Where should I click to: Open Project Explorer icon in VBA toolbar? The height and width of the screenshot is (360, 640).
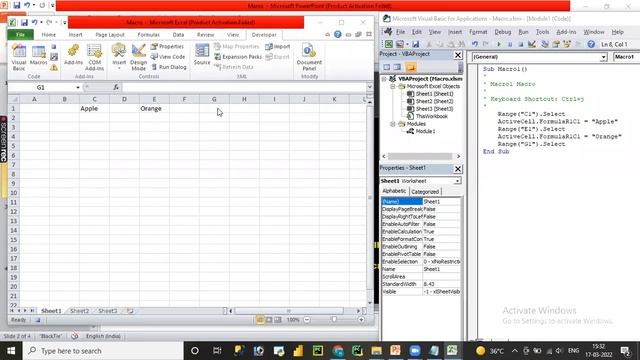point(544,44)
